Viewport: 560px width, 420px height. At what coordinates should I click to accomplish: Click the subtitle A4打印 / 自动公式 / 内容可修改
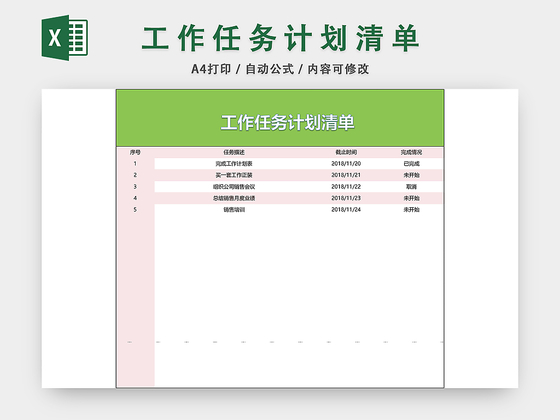(280, 69)
